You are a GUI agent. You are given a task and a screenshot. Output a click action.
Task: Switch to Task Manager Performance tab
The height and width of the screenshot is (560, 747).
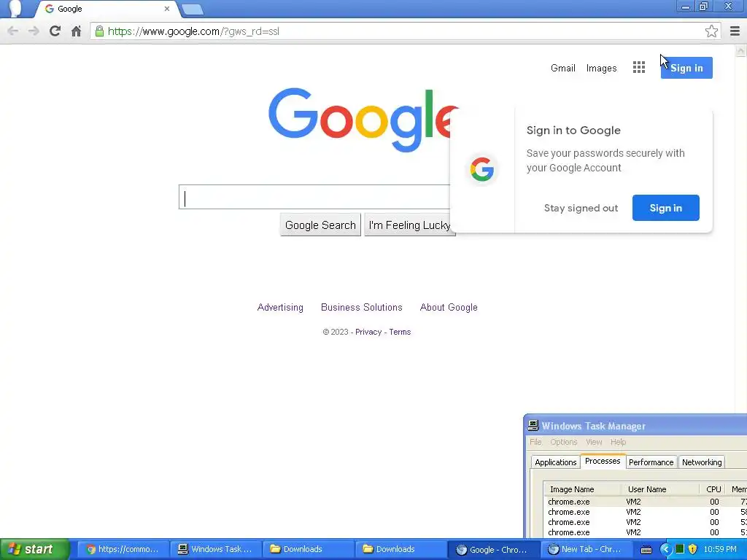click(x=651, y=462)
